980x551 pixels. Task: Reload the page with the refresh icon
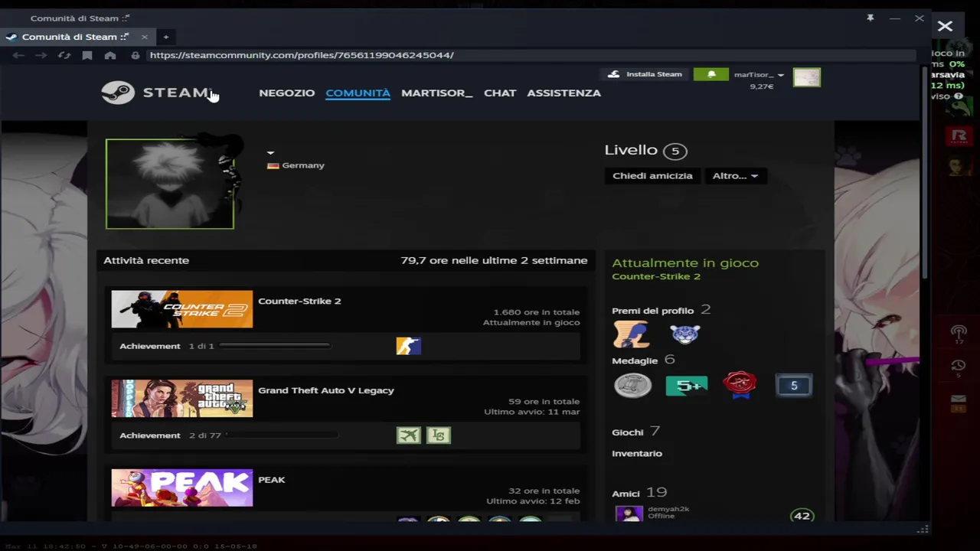coord(64,55)
